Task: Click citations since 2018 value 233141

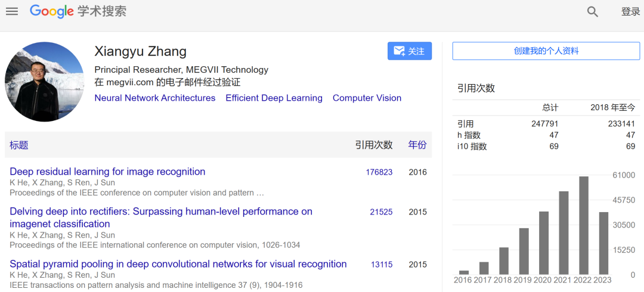Action: pos(621,124)
